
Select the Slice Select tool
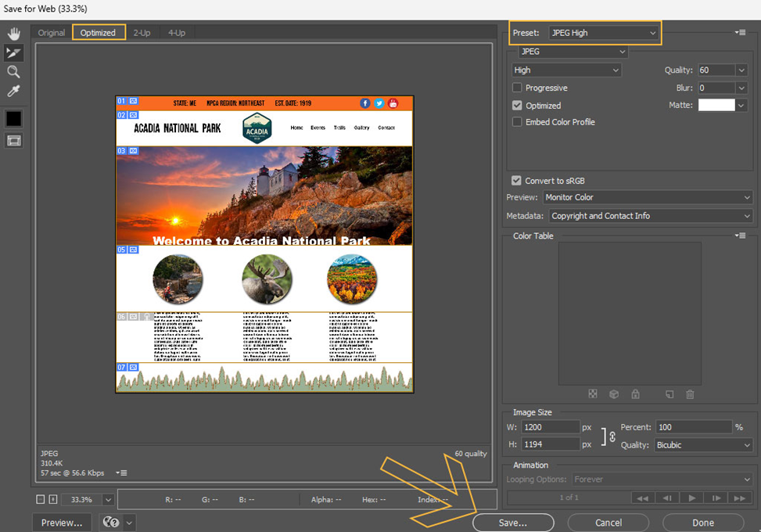(x=13, y=52)
